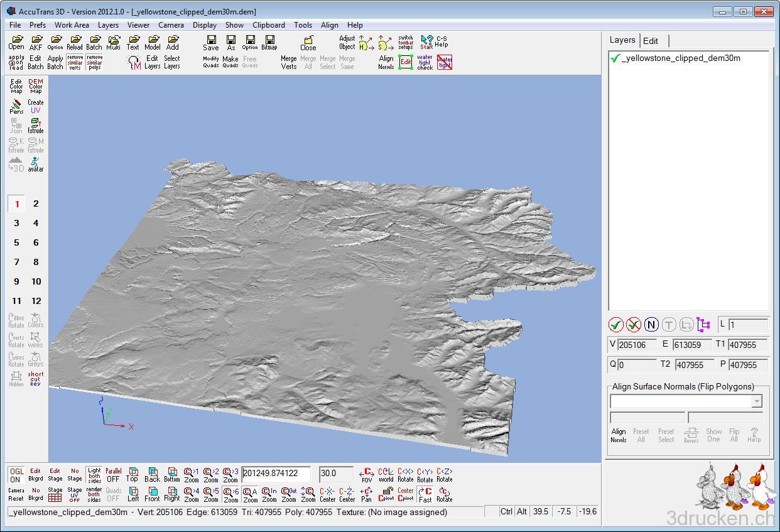Uncheck the _yellowstone_clipped_dem30m layer checkmark

click(x=615, y=58)
